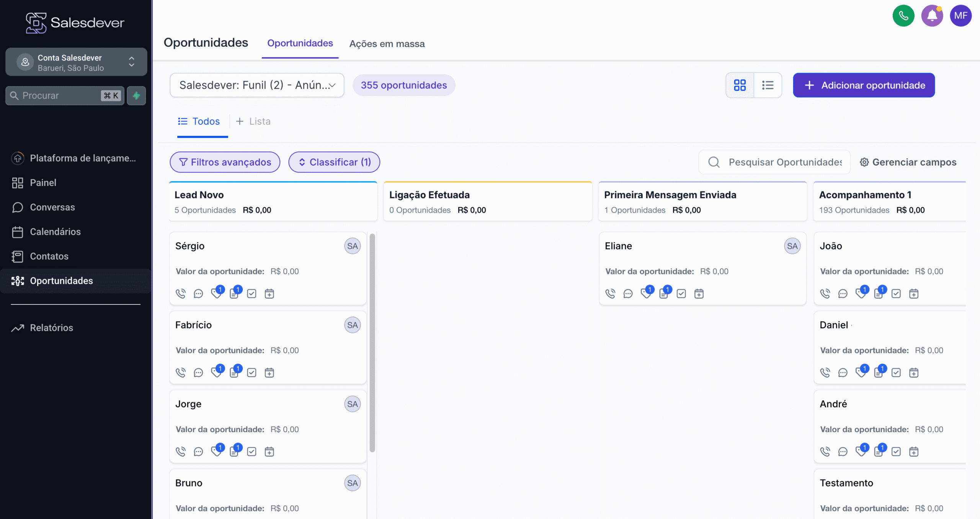Switch to list view layout
Viewport: 980px width, 519px height.
click(x=768, y=85)
